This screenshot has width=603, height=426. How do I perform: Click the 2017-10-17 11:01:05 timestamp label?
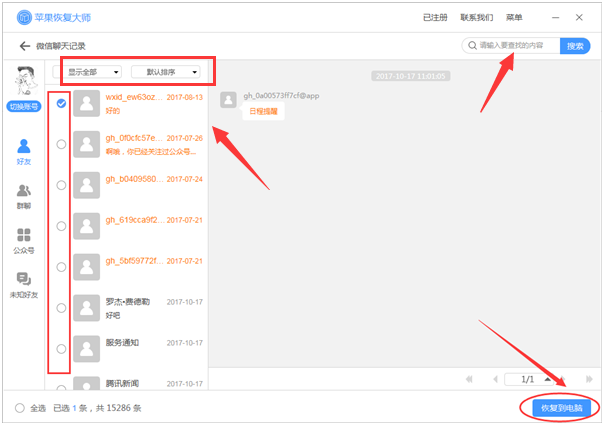[x=411, y=76]
